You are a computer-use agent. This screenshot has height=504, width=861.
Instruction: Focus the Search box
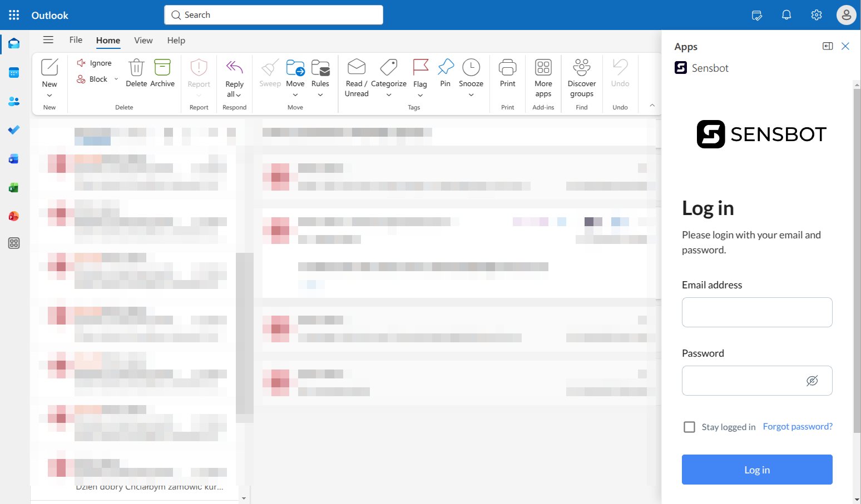(274, 15)
